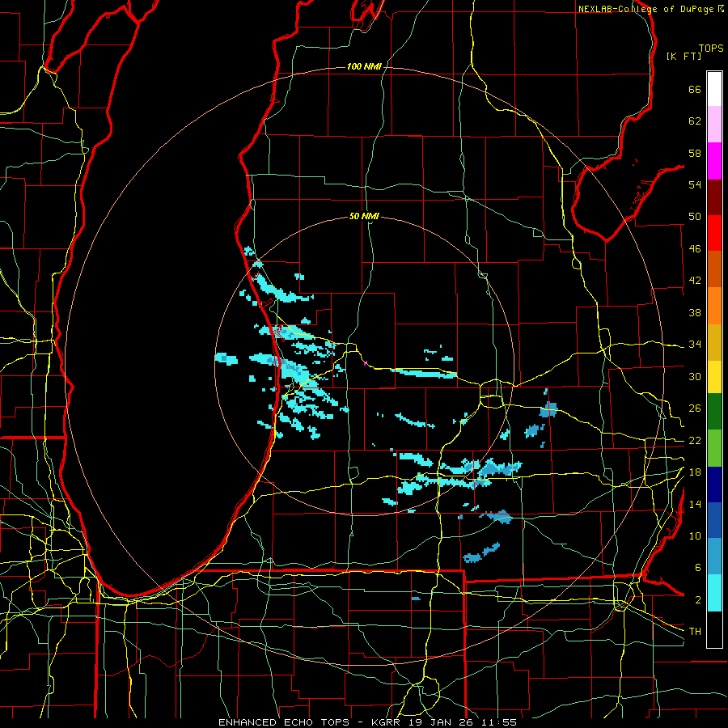
Task: Click the 62 legend value
Action: pos(695,121)
